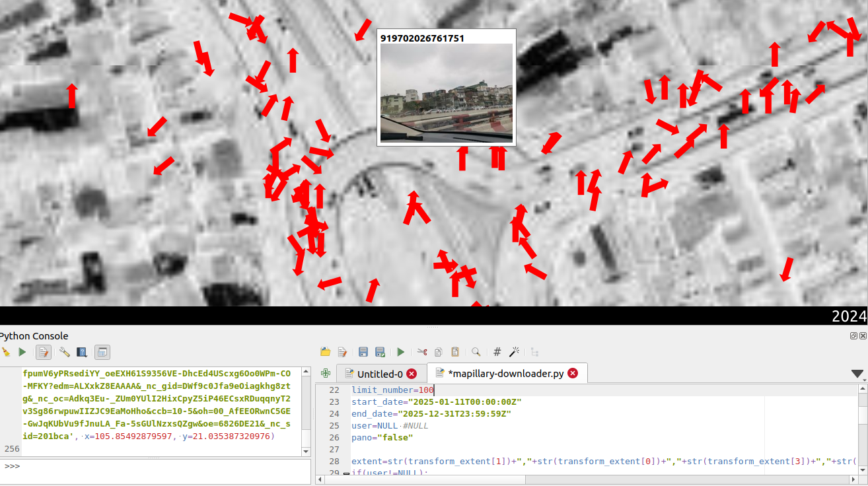Open the Python console help icon
Screen dimensions: 868x486
click(82, 352)
